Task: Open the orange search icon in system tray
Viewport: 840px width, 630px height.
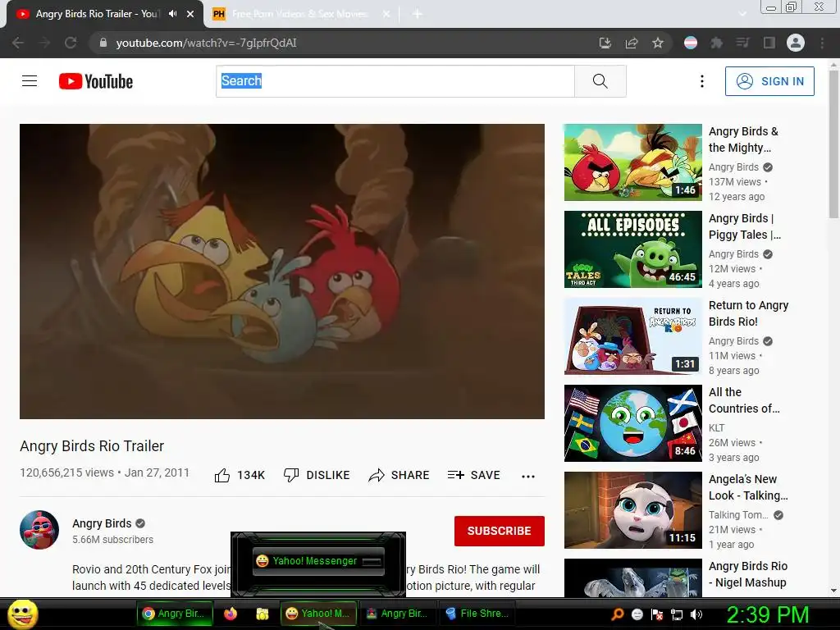Action: pyautogui.click(x=617, y=614)
